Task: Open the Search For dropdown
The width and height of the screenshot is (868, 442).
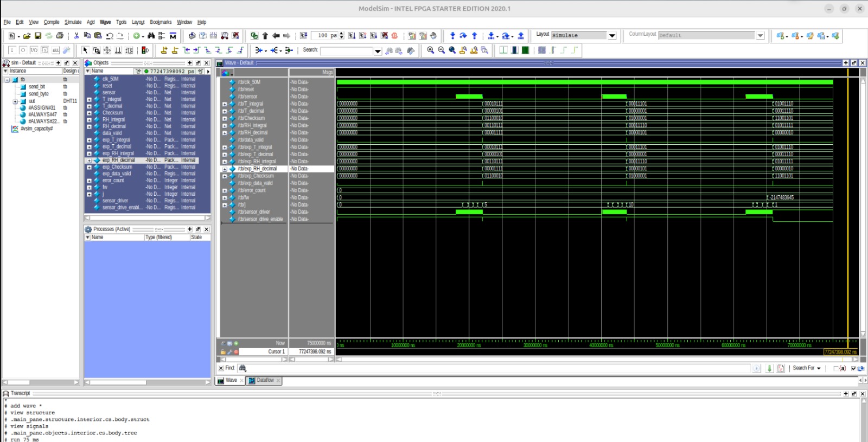Action: [x=807, y=368]
